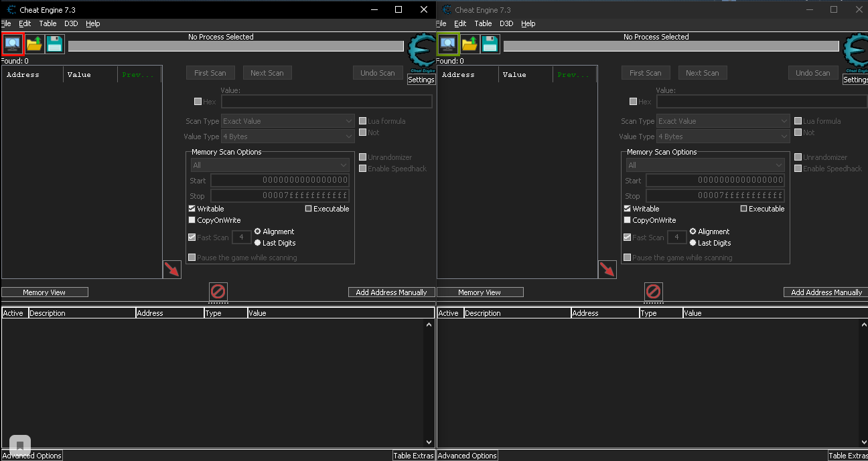Select Last Digits radio in right window
The width and height of the screenshot is (868, 461).
click(x=693, y=243)
